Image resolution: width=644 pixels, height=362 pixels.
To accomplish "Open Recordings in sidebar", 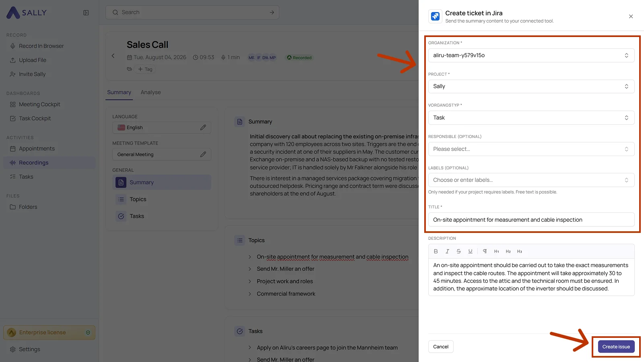I will [x=49, y=163].
